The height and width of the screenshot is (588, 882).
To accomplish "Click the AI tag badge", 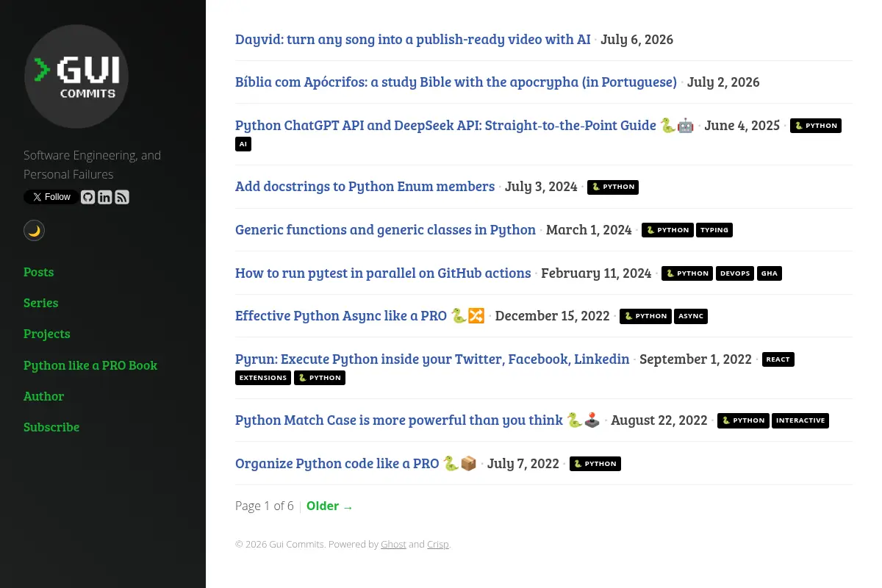I will tap(243, 144).
